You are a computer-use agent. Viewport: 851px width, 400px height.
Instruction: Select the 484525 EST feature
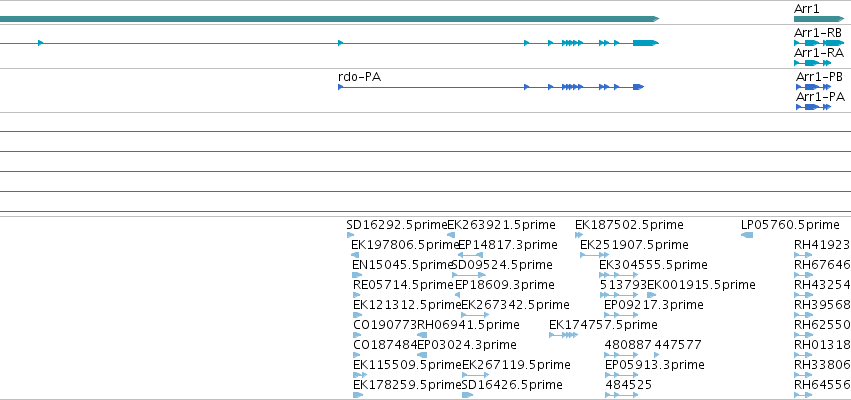pos(621,396)
